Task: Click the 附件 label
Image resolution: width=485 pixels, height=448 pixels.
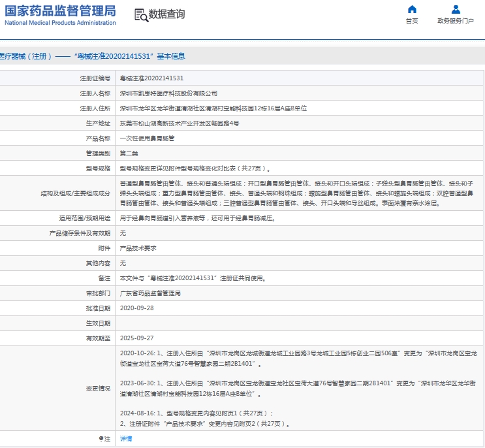Action: [x=104, y=248]
